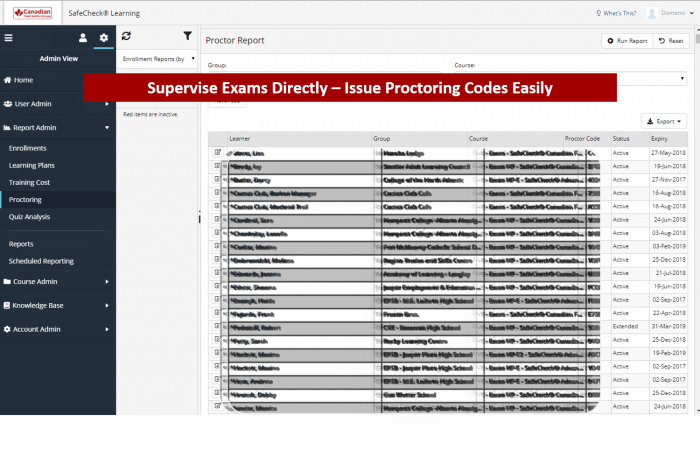Open the Enrollment Reports selector
Image resolution: width=700 pixels, height=451 pixels.
point(158,59)
